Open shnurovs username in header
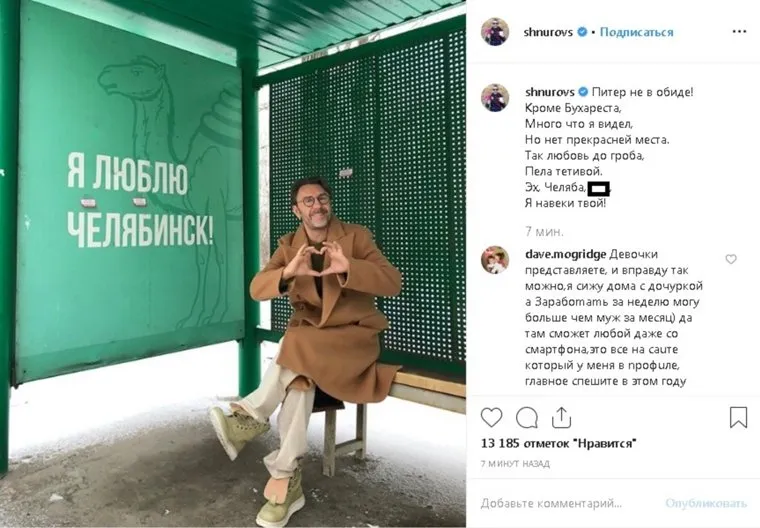 pos(548,32)
